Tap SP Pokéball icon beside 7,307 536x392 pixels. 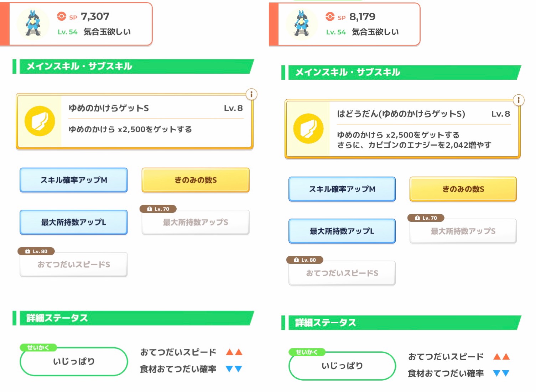pyautogui.click(x=62, y=16)
